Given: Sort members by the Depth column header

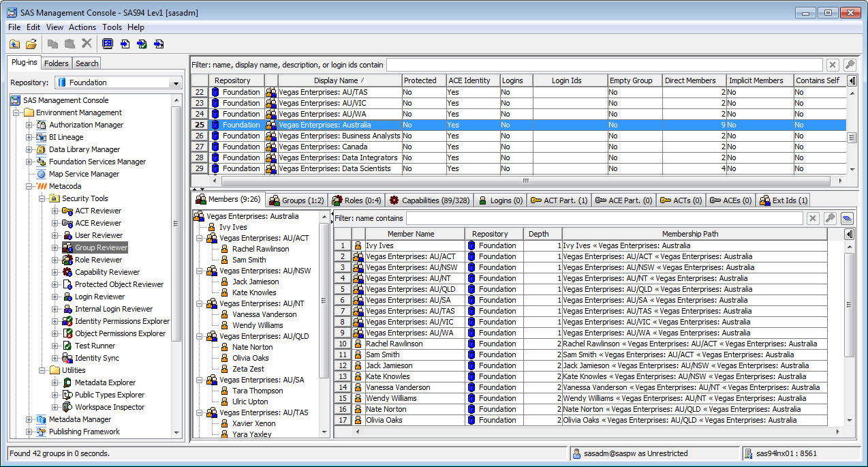Looking at the screenshot, I should [543, 234].
